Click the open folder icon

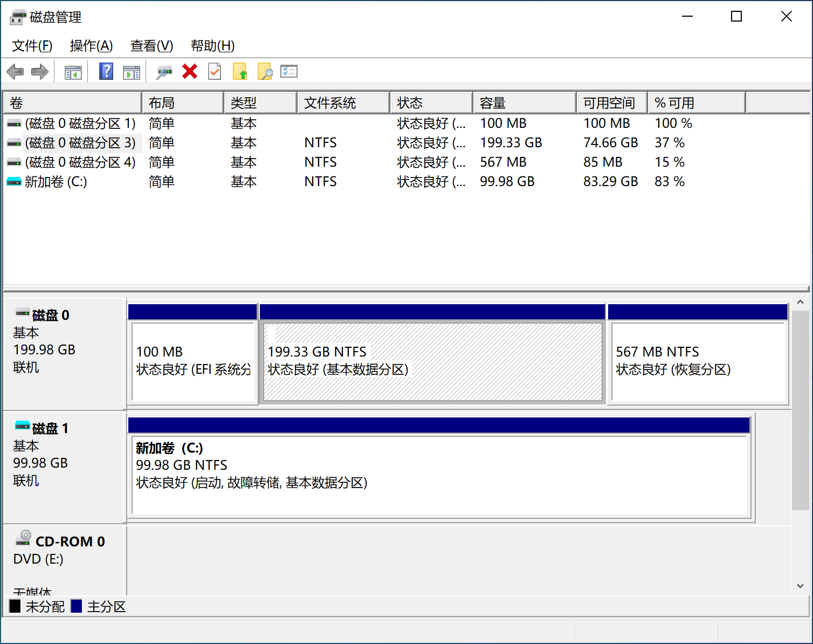point(240,71)
